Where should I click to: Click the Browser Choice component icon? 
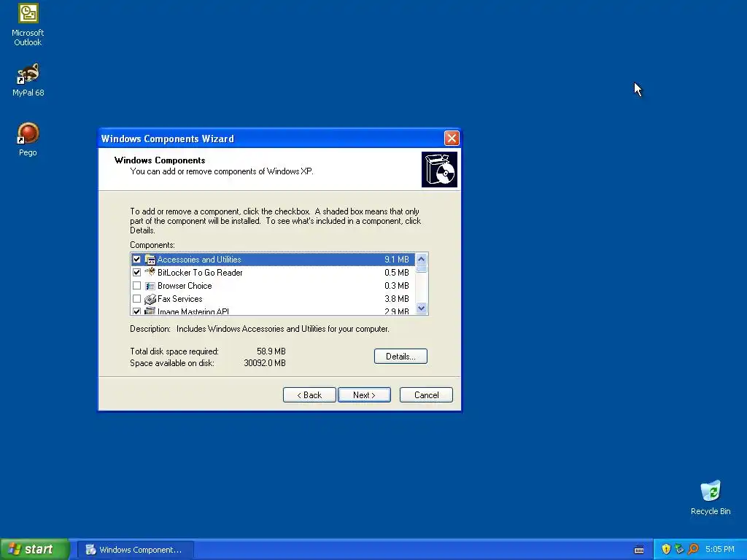click(x=150, y=286)
